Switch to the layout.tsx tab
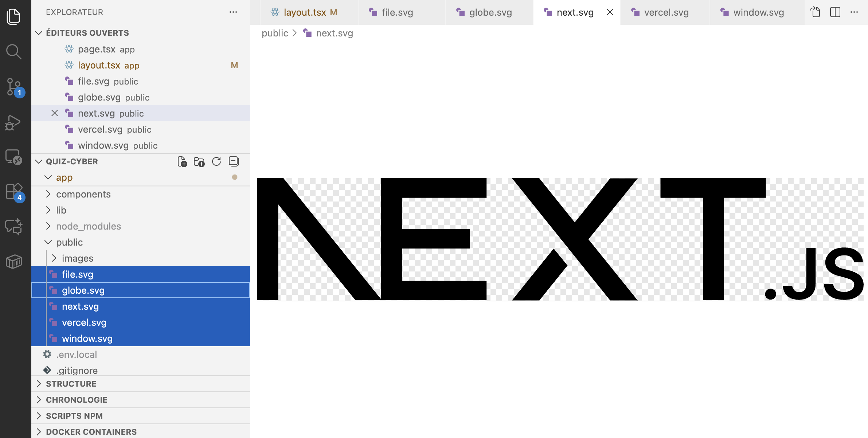Viewport: 868px width, 438px height. (305, 12)
